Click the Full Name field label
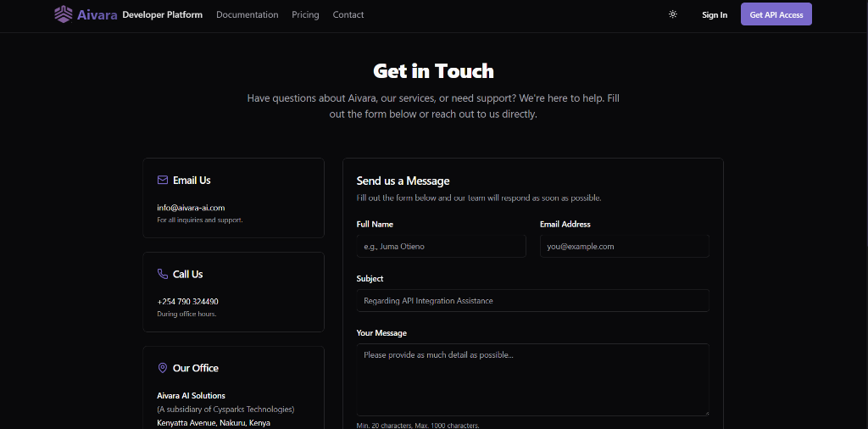The width and height of the screenshot is (868, 429). click(x=375, y=224)
